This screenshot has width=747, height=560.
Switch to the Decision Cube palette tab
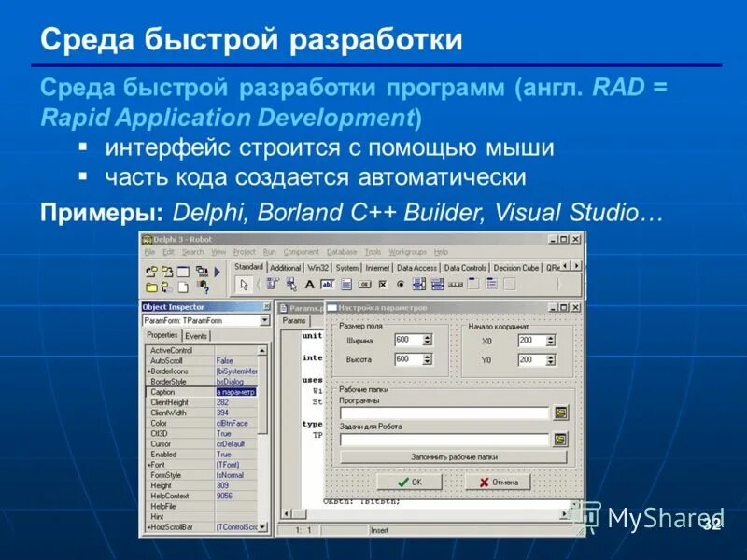click(x=516, y=268)
